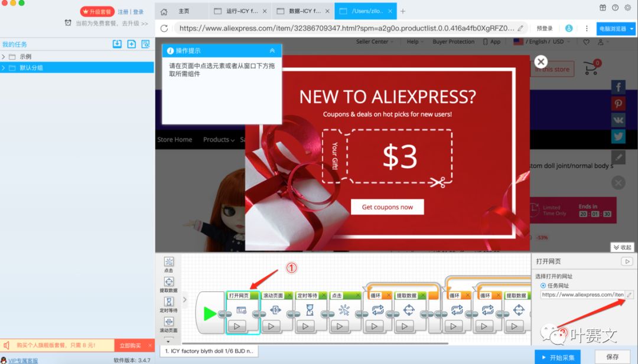The height and width of the screenshot is (364, 638).
Task: Click the 立即购买 buy now button
Action: click(130, 346)
